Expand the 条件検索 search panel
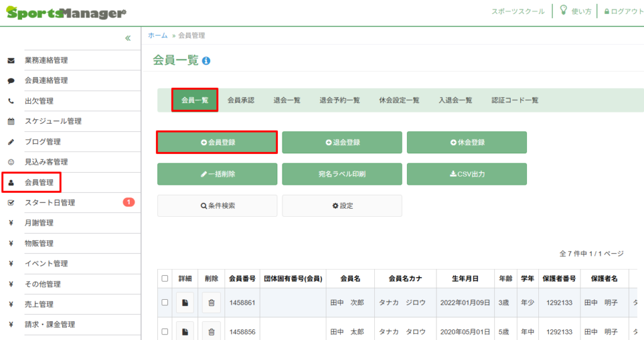Image resolution: width=644 pixels, height=340 pixels. click(217, 206)
